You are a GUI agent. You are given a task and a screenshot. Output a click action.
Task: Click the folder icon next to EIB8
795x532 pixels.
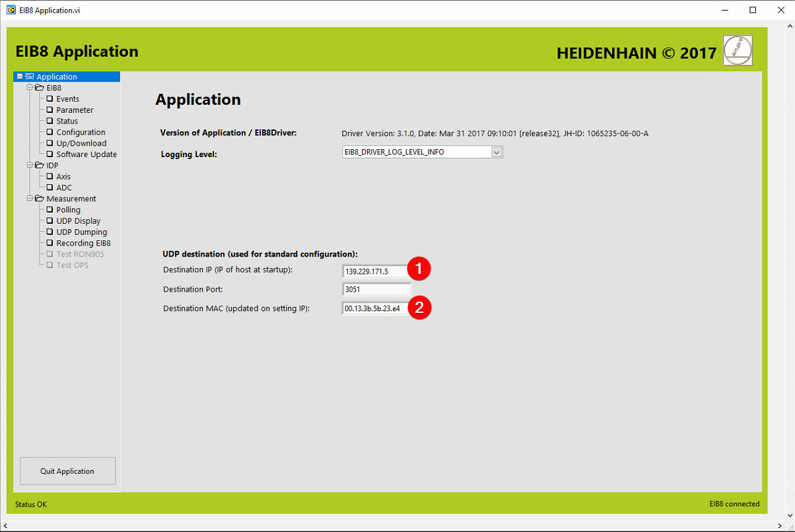click(40, 88)
